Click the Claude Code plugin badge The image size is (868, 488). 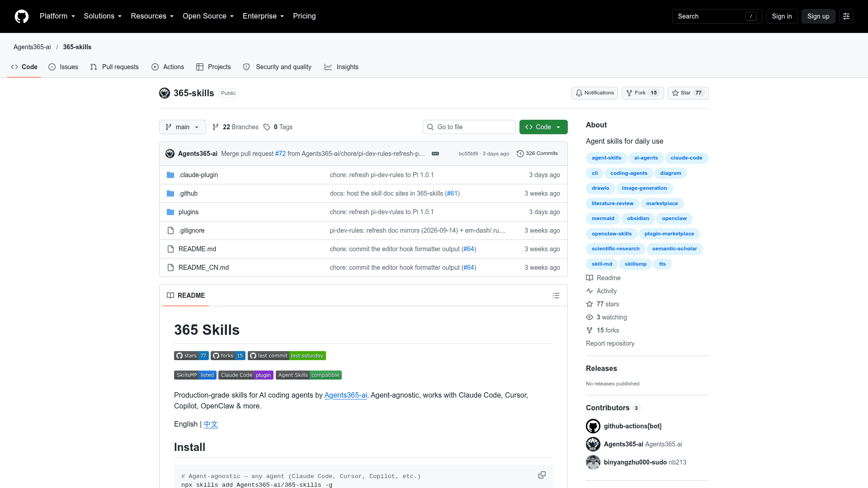[x=246, y=375]
